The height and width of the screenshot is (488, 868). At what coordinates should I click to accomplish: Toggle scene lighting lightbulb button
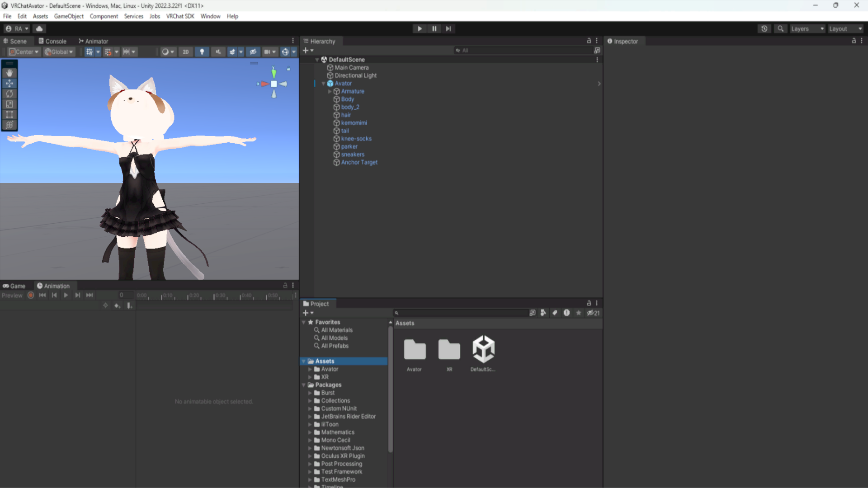click(202, 52)
